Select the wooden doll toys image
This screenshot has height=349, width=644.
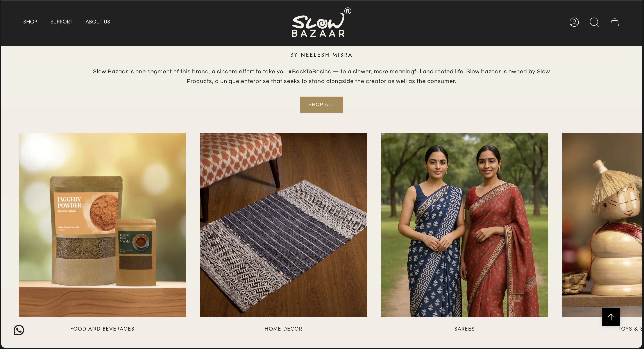pos(602,225)
